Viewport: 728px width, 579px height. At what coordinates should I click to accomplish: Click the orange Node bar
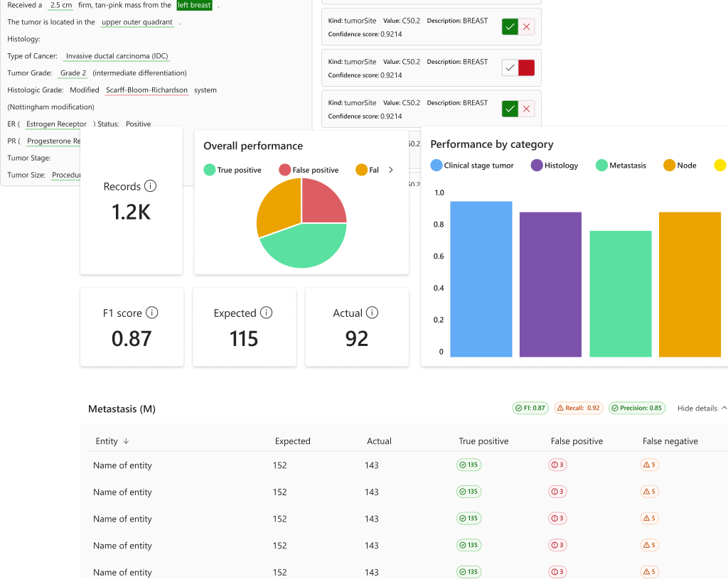pos(690,284)
